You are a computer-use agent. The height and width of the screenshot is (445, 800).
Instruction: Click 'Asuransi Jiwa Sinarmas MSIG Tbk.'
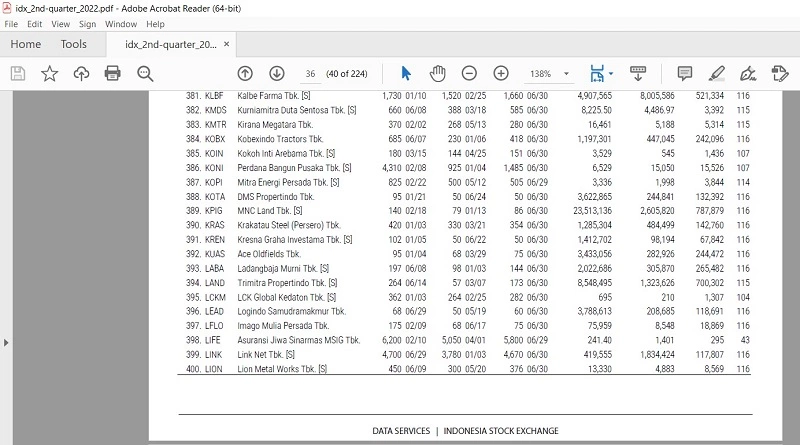299,340
